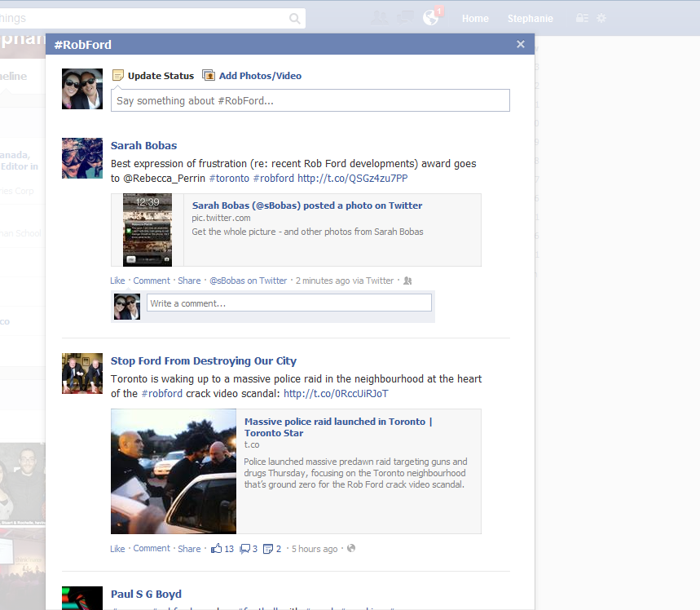Viewport: 700px width, 610px height.
Task: Open the #toronto hashtag link
Action: (x=229, y=179)
